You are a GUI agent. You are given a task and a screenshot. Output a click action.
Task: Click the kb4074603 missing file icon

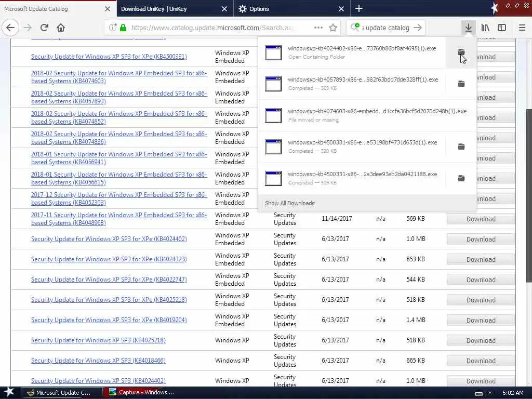click(273, 115)
